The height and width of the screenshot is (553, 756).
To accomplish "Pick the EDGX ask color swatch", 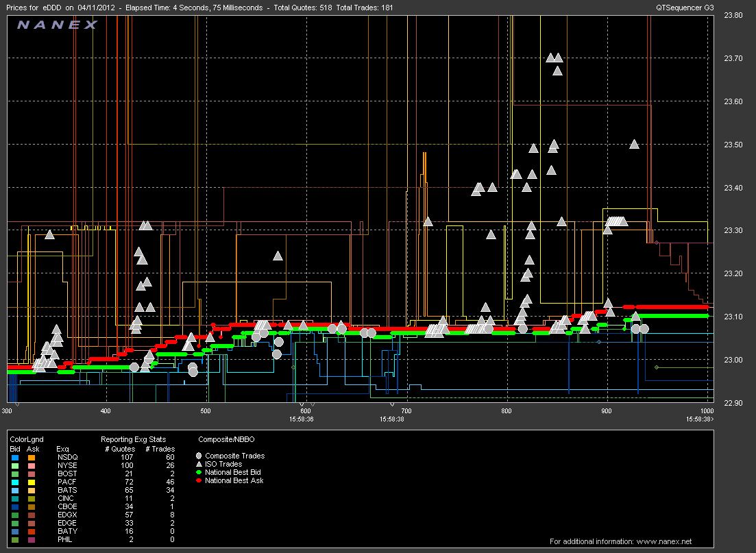I will (32, 515).
